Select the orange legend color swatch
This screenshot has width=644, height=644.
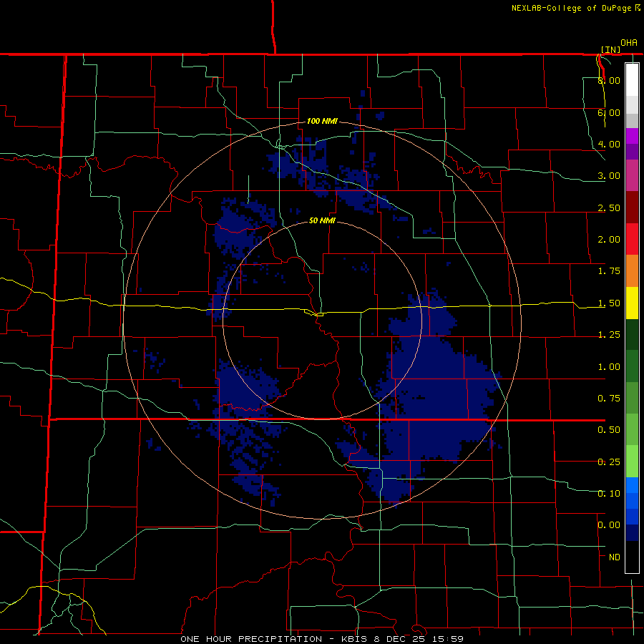click(632, 270)
